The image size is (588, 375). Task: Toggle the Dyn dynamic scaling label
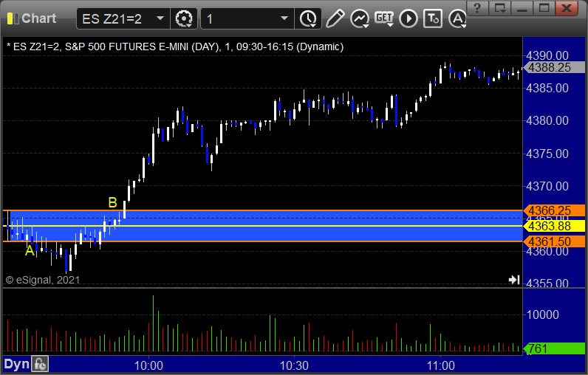(x=16, y=364)
